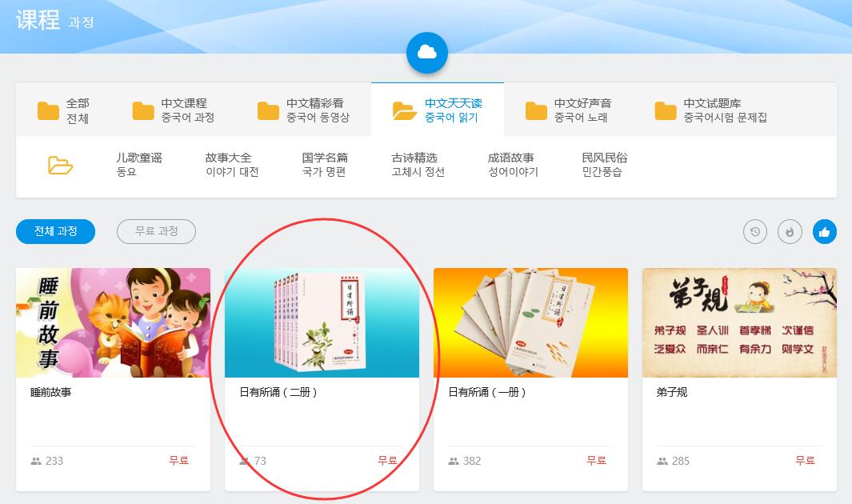852x504 pixels.
Task: Sort courses by recent history clock icon
Action: [x=754, y=232]
